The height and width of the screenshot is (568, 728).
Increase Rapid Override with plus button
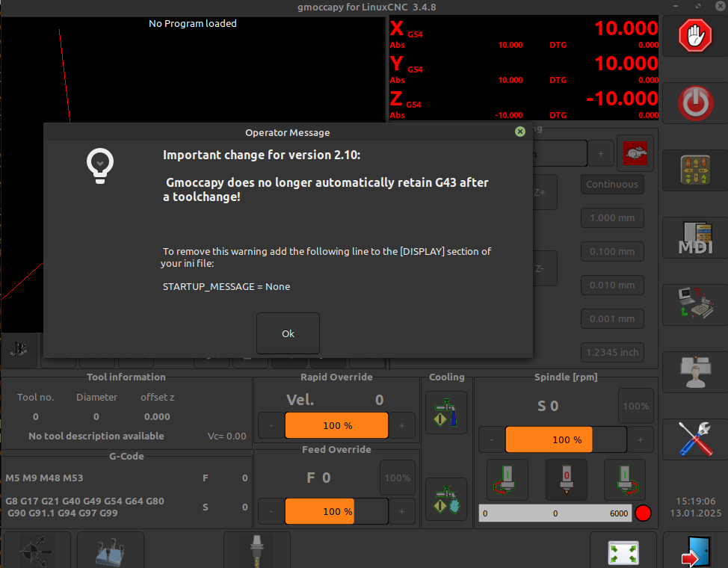pyautogui.click(x=402, y=425)
